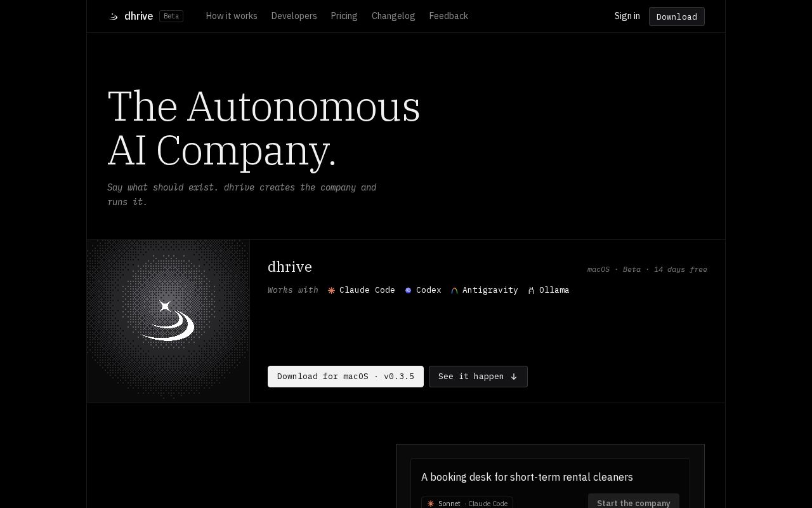Click the 'Works with' label
The image size is (812, 508).
pos(293,290)
